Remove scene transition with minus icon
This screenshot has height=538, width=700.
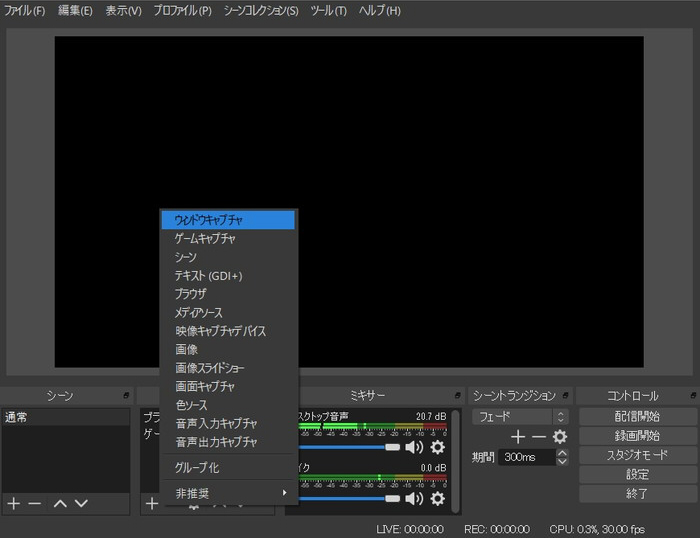tap(539, 437)
